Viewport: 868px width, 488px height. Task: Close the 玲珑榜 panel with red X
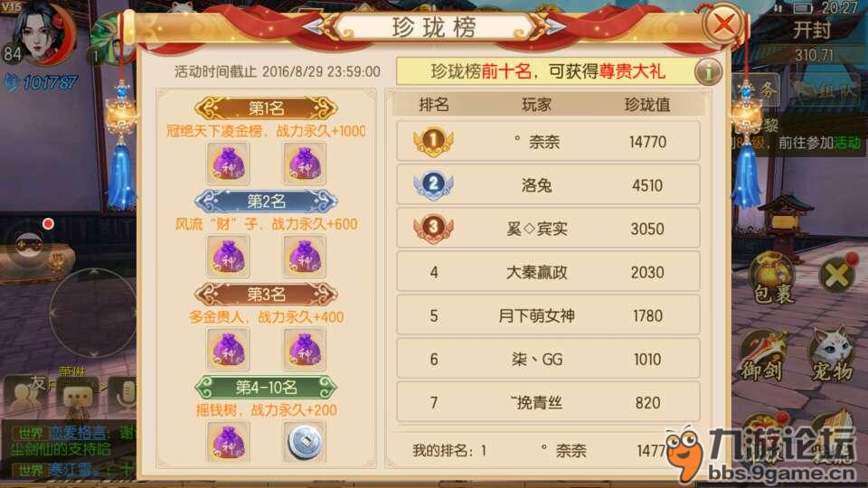(x=723, y=23)
